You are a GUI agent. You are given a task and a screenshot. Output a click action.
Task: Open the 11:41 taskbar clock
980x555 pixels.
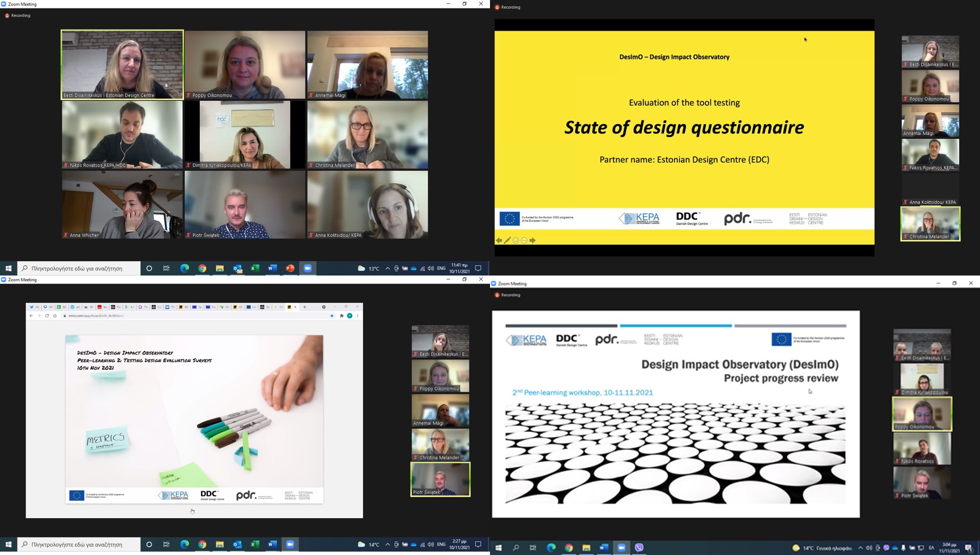(459, 268)
